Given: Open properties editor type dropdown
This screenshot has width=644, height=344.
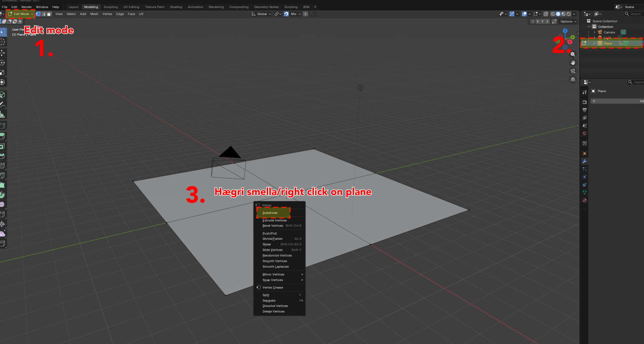Looking at the screenshot, I should point(586,82).
